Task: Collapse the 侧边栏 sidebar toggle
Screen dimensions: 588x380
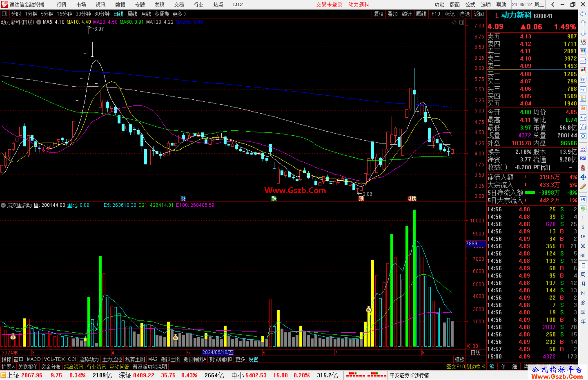Action: [476, 367]
